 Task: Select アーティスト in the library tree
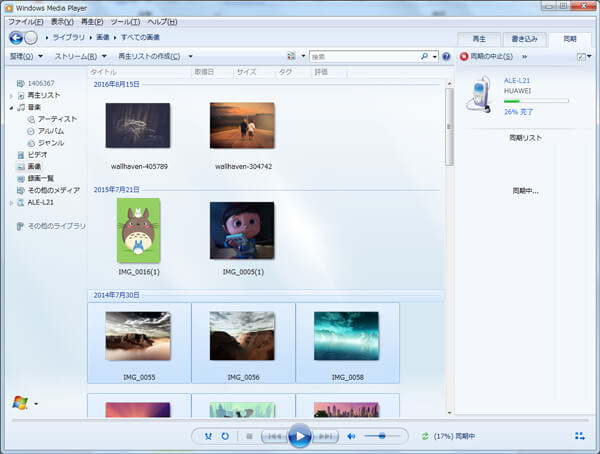[57, 119]
